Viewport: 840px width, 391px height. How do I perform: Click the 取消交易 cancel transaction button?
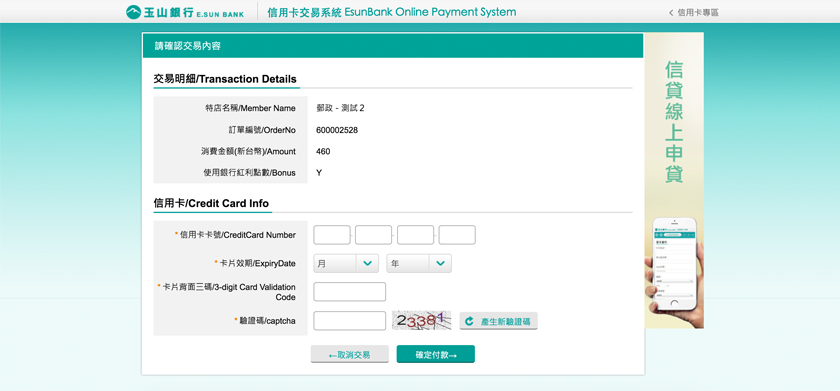[350, 354]
